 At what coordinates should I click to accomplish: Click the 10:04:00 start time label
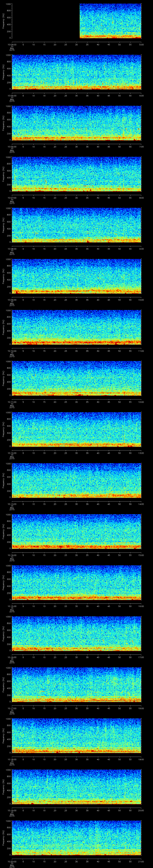(x=12, y=44)
